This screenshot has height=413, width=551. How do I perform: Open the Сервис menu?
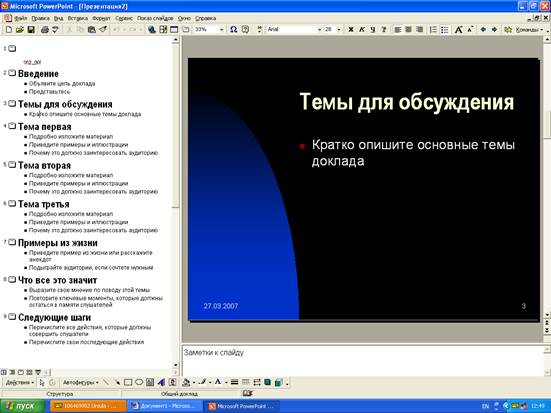124,18
